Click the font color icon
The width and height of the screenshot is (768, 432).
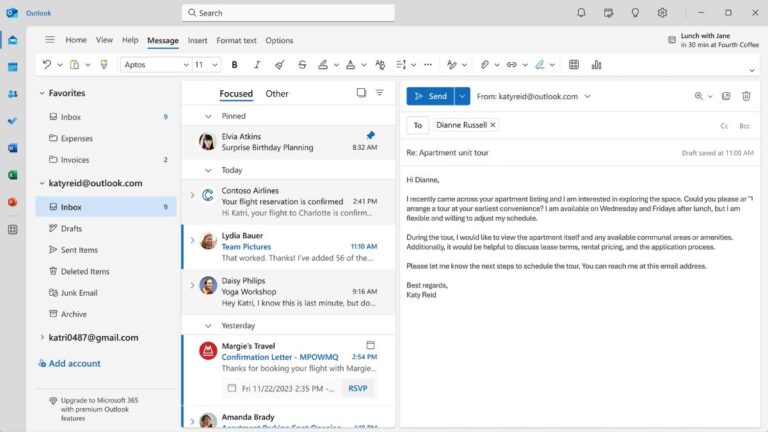(351, 65)
